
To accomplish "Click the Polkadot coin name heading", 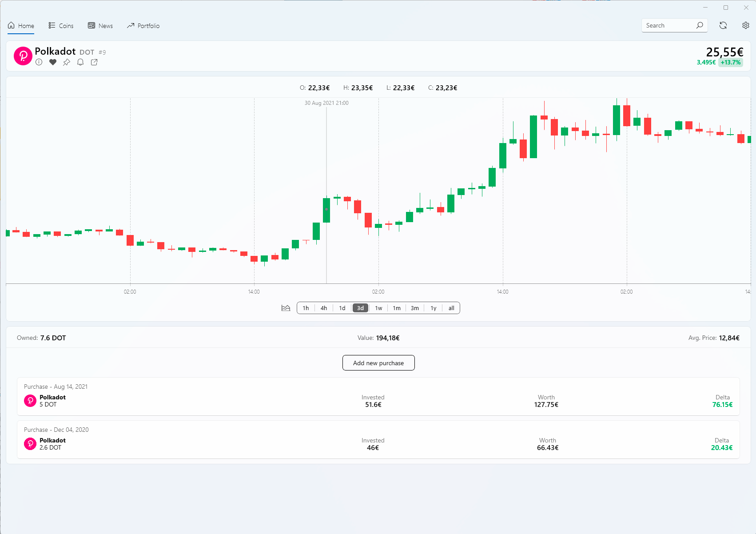I will click(x=55, y=52).
